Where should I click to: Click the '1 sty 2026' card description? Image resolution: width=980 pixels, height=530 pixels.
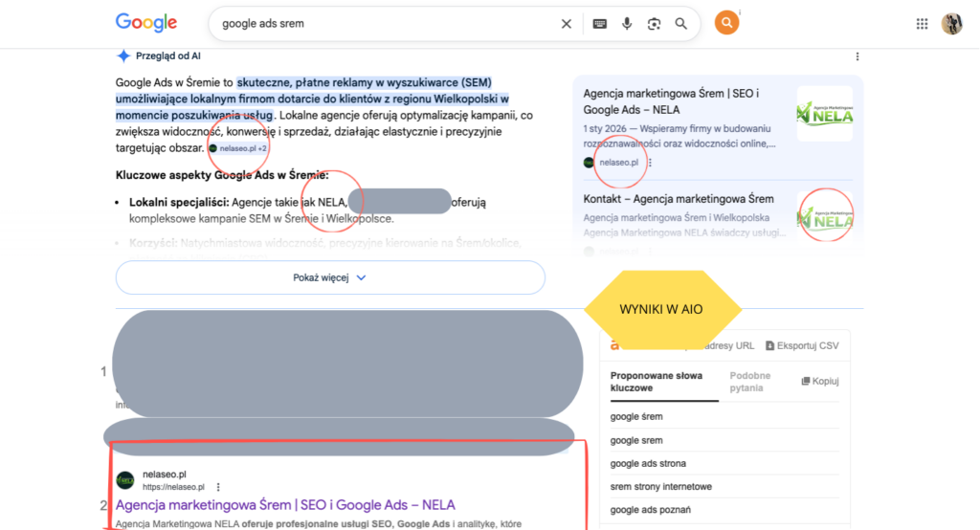click(679, 136)
